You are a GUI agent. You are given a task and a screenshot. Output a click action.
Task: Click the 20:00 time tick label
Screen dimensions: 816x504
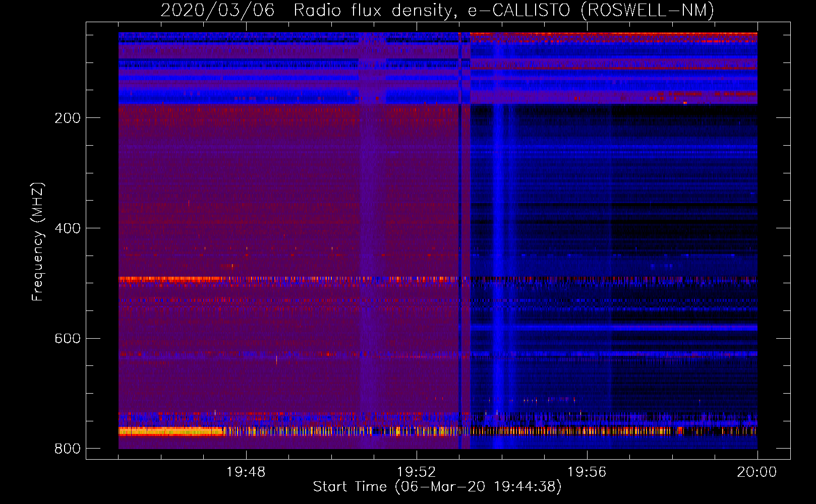757,472
